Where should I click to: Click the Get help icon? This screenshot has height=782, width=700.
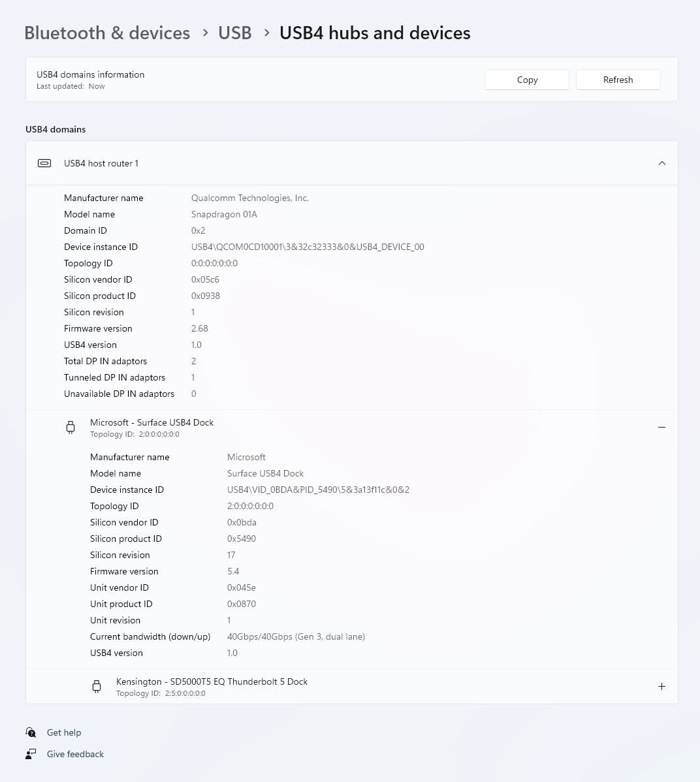[30, 732]
